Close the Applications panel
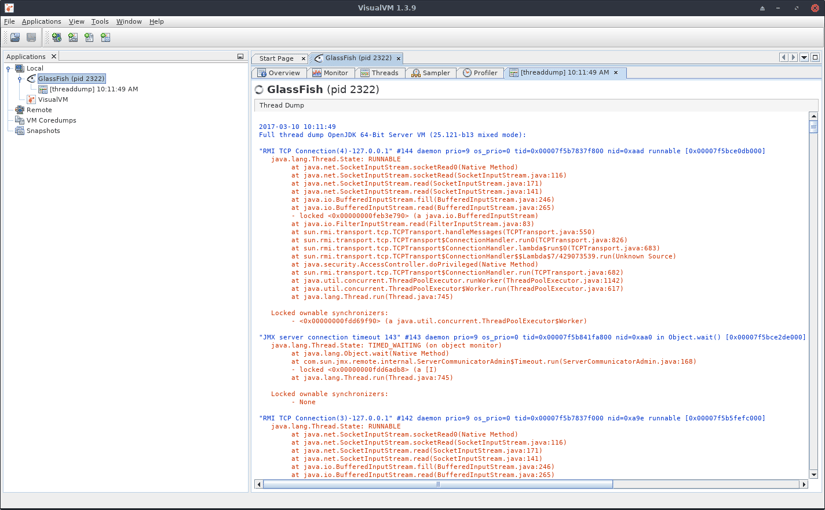 click(54, 56)
